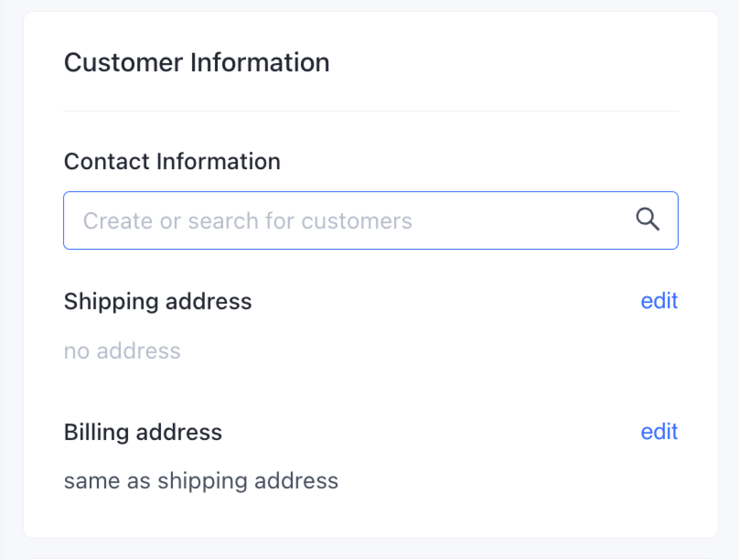Click the divider below Customer Information
This screenshot has height=560, width=739.
coord(370,111)
